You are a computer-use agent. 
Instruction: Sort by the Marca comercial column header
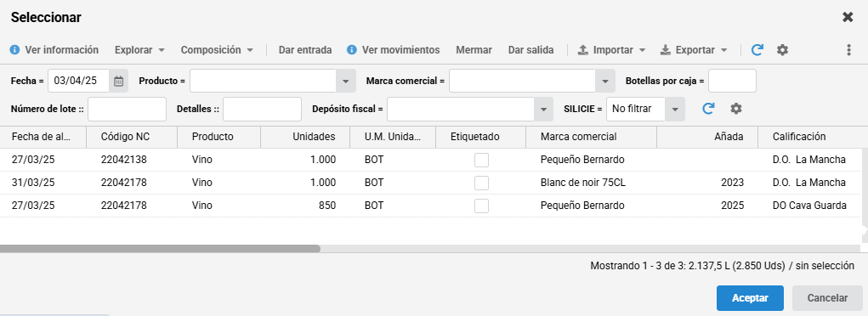[x=591, y=137]
